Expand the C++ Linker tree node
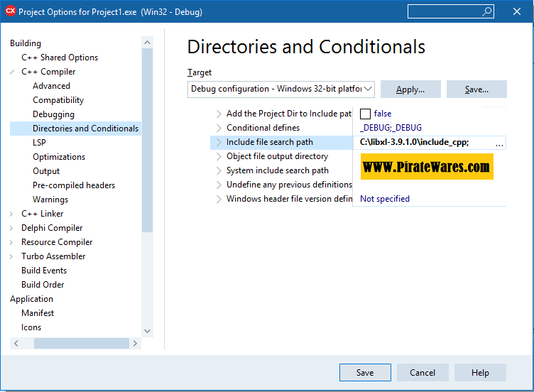 tap(13, 214)
